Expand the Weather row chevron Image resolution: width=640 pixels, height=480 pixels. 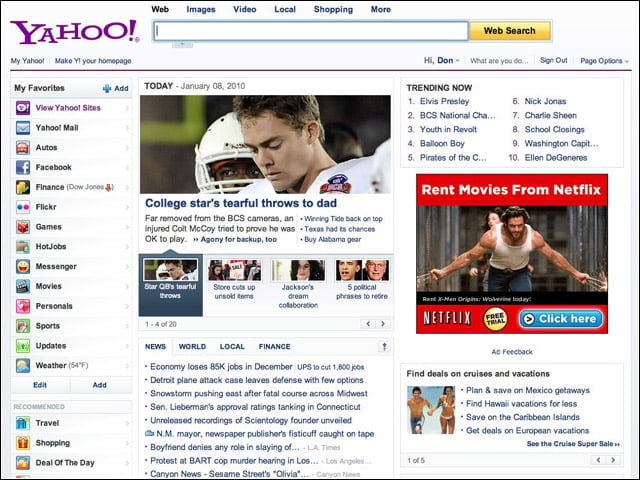[x=127, y=366]
